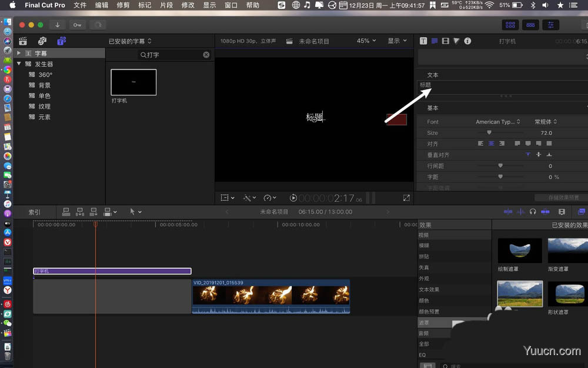
Task: Play the clip in the viewer
Action: tap(293, 197)
